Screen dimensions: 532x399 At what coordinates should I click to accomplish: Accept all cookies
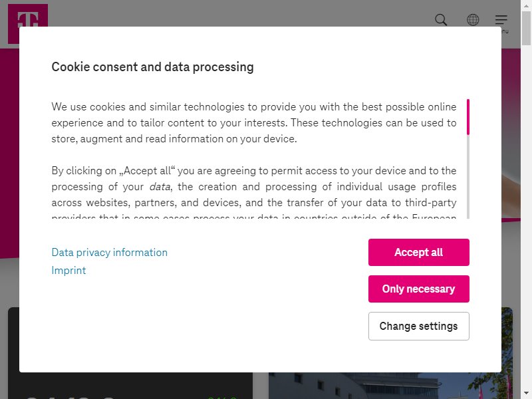tap(419, 252)
